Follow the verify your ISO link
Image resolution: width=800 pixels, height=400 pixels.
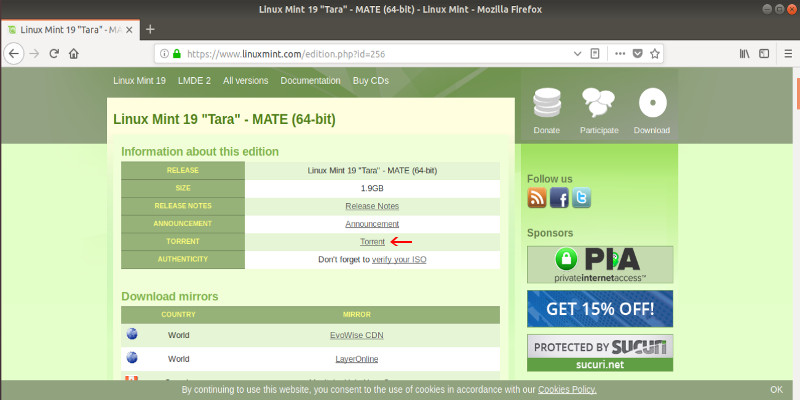click(399, 260)
